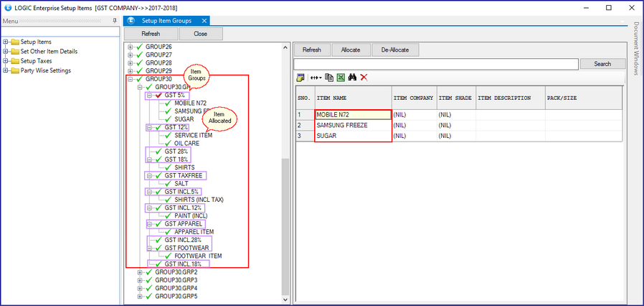The image size is (644, 306).
Task: Select the SAMSUNG FREEZE cell in grid
Action: 354,125
